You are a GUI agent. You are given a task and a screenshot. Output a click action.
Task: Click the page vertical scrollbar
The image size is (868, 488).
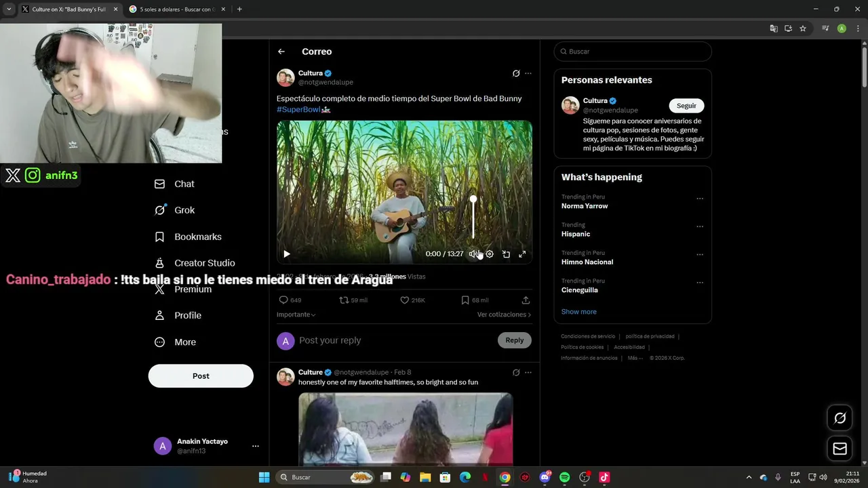coord(865,68)
